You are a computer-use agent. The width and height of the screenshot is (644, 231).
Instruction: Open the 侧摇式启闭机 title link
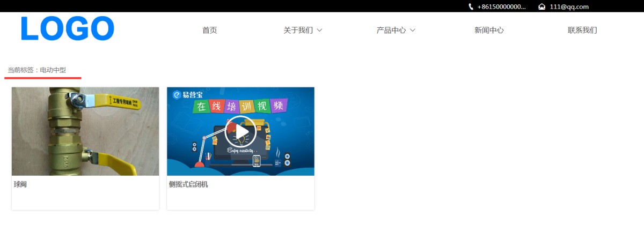pos(188,184)
